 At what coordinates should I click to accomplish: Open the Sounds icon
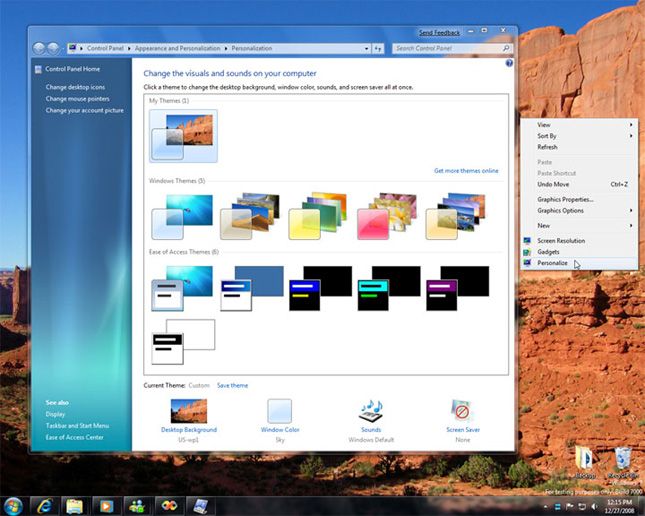coord(371,411)
